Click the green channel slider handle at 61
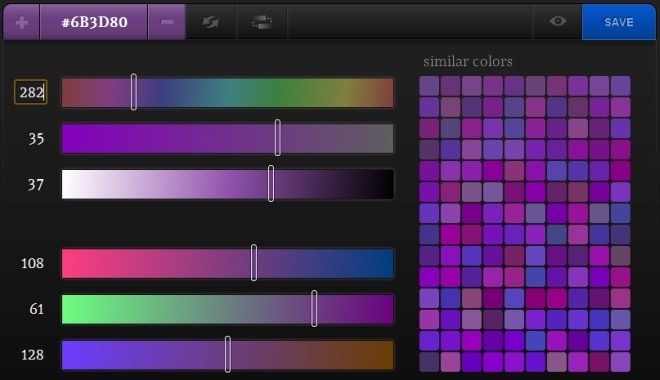 tap(314, 308)
